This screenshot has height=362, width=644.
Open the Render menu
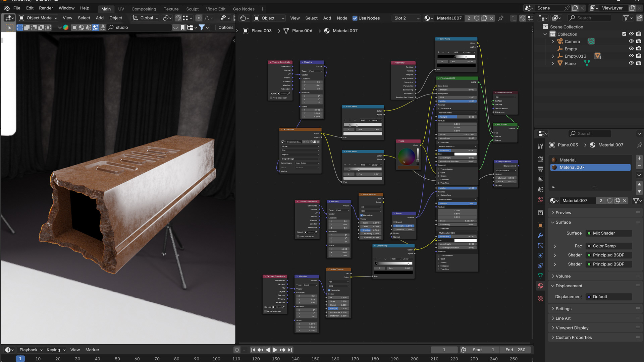(46, 8)
